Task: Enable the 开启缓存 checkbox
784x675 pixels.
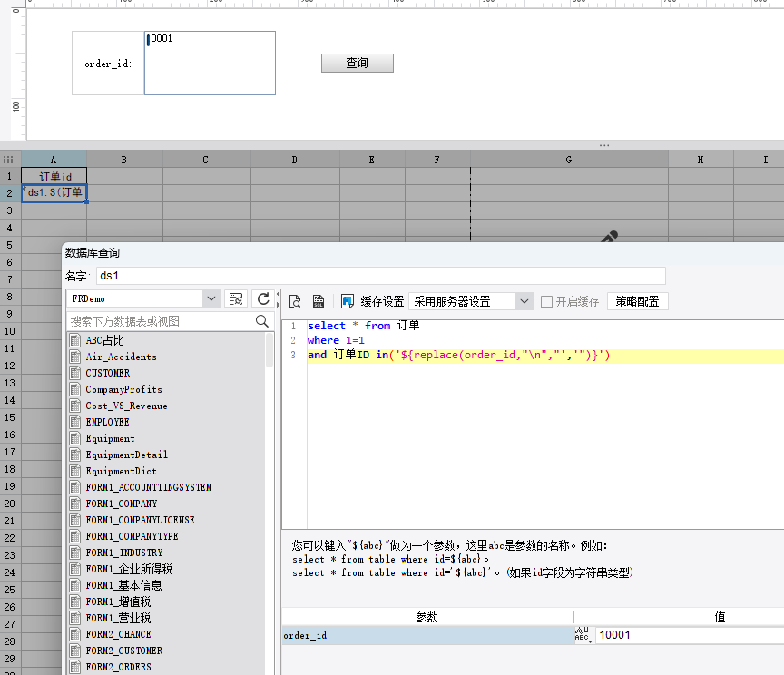Action: coord(546,301)
